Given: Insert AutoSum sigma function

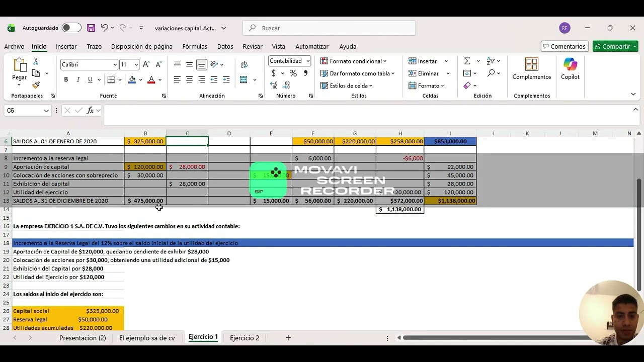Looking at the screenshot, I should [467, 61].
